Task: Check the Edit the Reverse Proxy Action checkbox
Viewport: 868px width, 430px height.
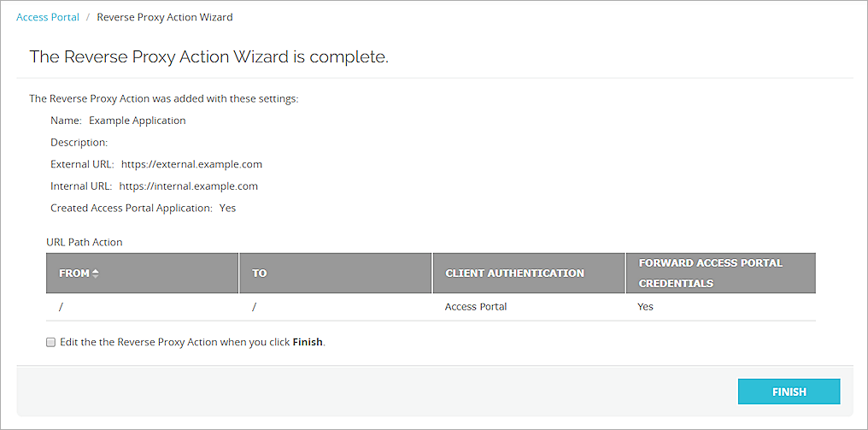Action: click(51, 342)
